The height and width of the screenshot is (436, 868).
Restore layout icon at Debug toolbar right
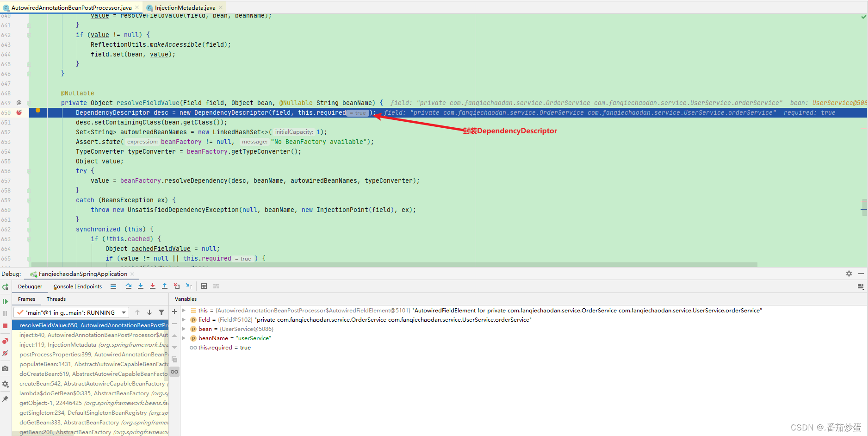pyautogui.click(x=861, y=287)
